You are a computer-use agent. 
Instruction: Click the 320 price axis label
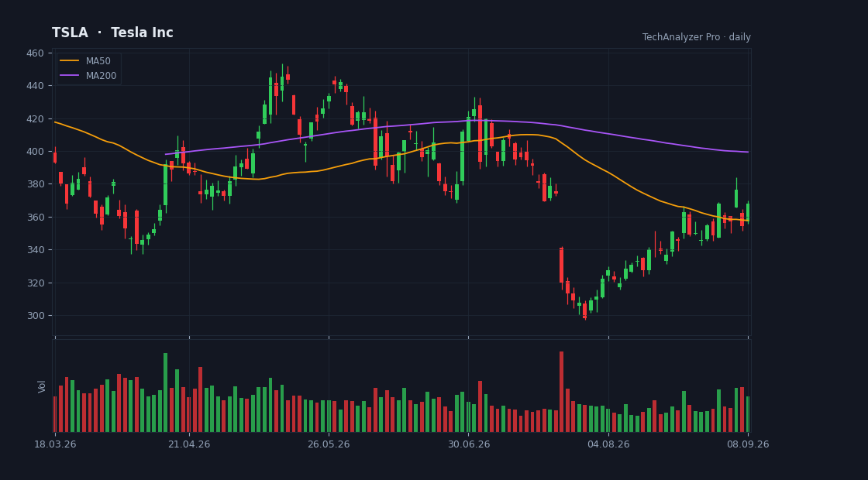(x=35, y=283)
